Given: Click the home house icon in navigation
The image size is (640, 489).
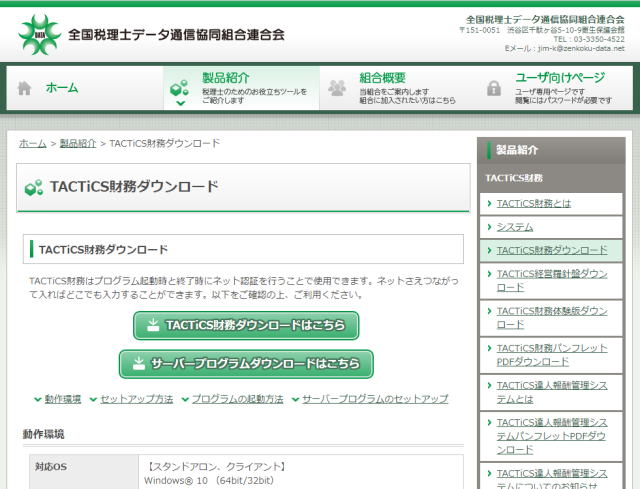Looking at the screenshot, I should pyautogui.click(x=24, y=88).
